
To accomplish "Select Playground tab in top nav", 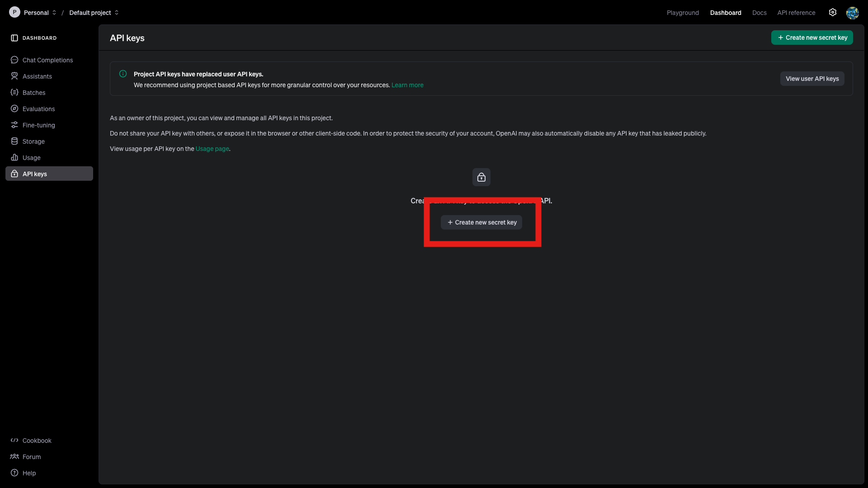I will [x=683, y=13].
